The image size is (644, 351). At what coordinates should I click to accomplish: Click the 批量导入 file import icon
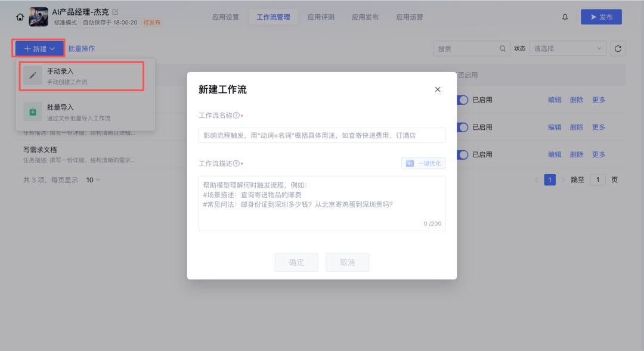[x=32, y=111]
